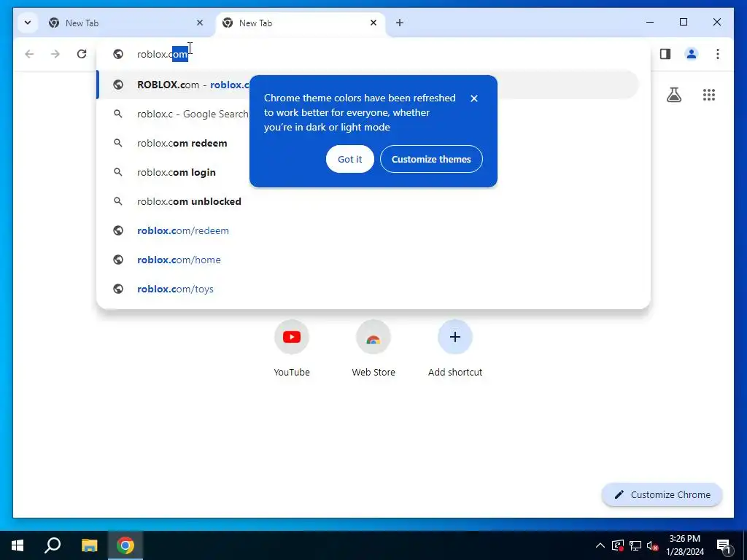747x560 pixels.
Task: Click the network status tray icon
Action: coord(635,545)
